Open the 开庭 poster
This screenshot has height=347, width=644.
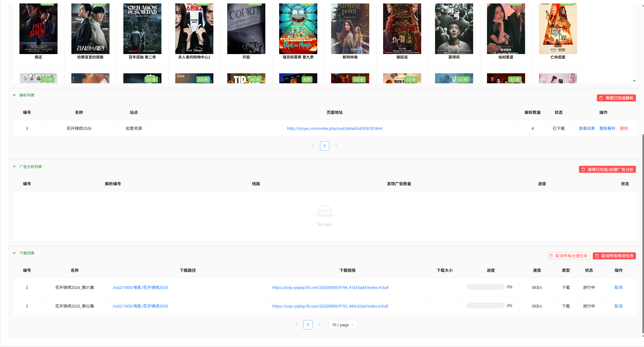click(246, 29)
